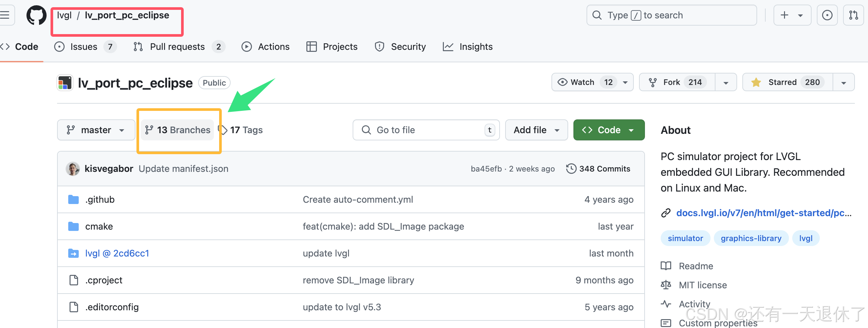
Task: Click the green Code button
Action: pos(609,130)
